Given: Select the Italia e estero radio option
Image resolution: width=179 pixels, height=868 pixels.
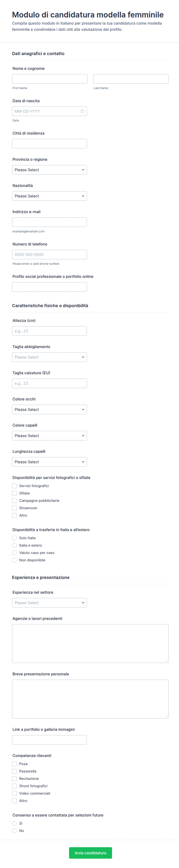Looking at the screenshot, I should [x=14, y=545].
